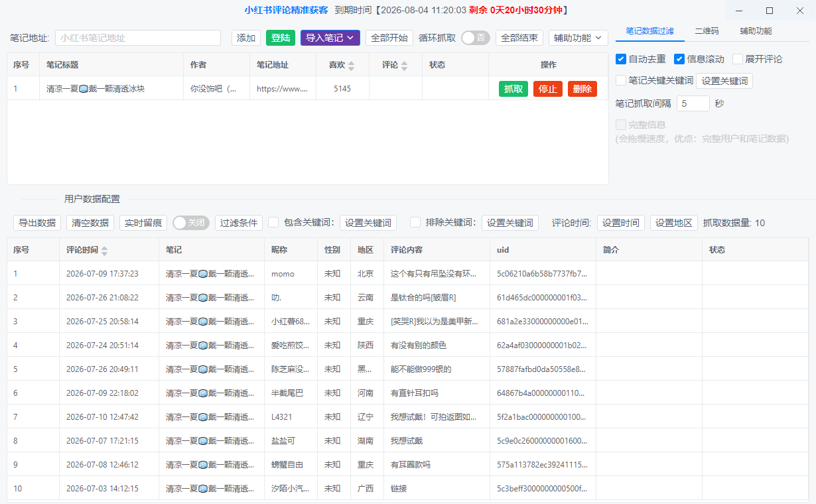
Task: Click the 添加 button
Action: (x=246, y=38)
